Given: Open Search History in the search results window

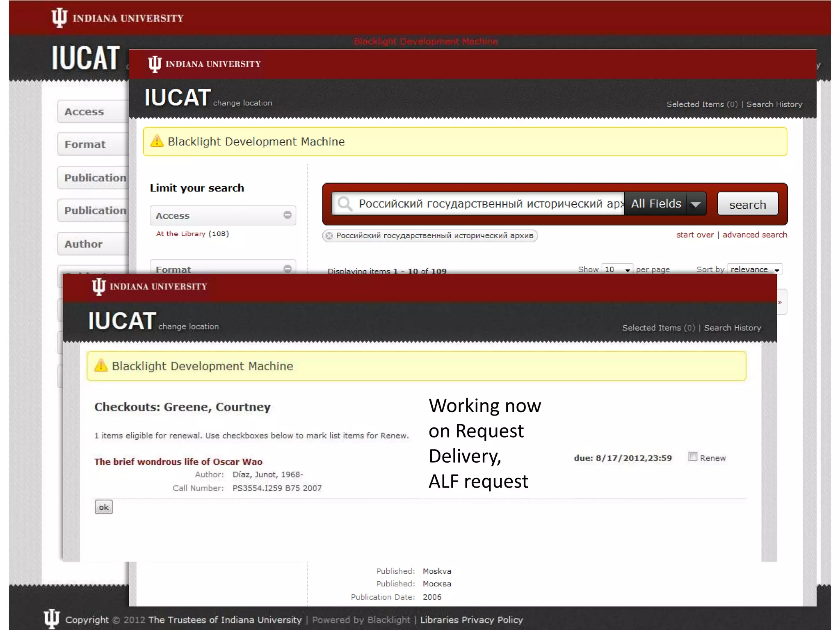Looking at the screenshot, I should tap(774, 104).
